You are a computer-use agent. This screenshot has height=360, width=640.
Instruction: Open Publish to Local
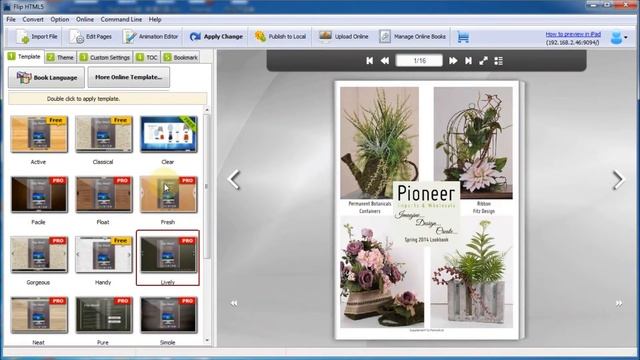[x=280, y=37]
